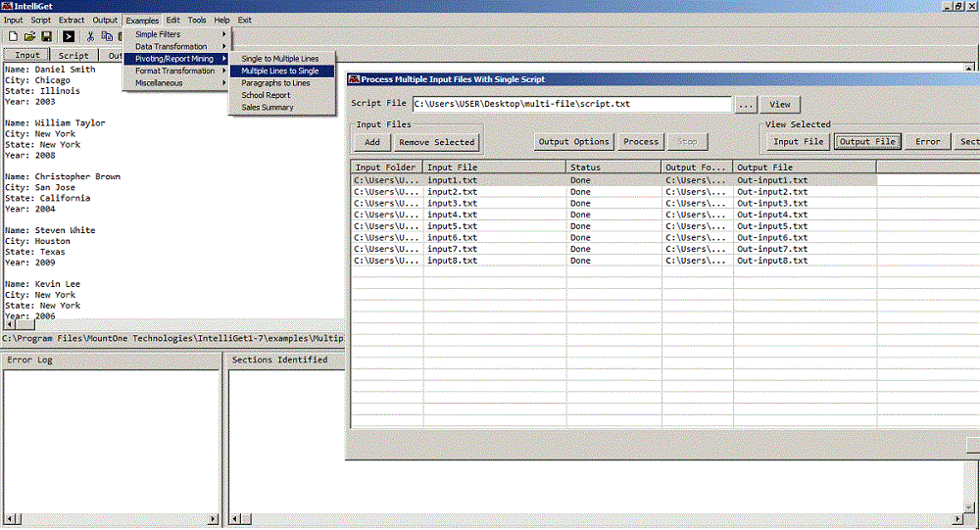Open the Input menu
Image resolution: width=980 pixels, height=530 pixels.
pos(13,20)
